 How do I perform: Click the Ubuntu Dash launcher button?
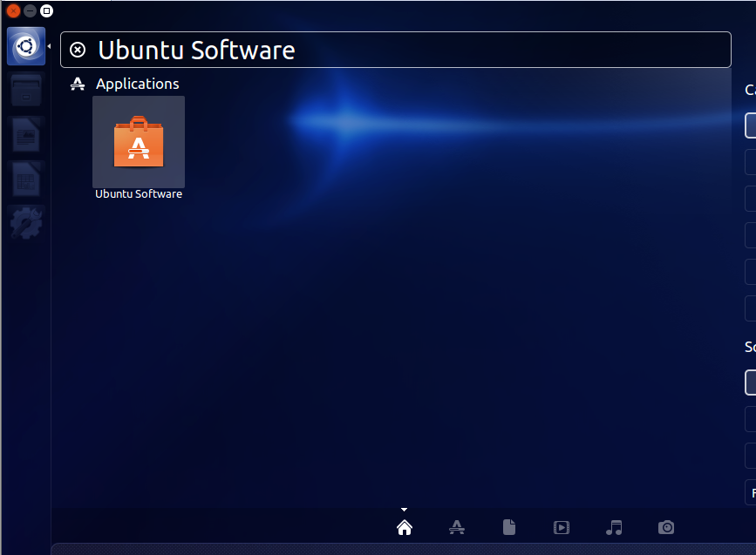[26, 46]
